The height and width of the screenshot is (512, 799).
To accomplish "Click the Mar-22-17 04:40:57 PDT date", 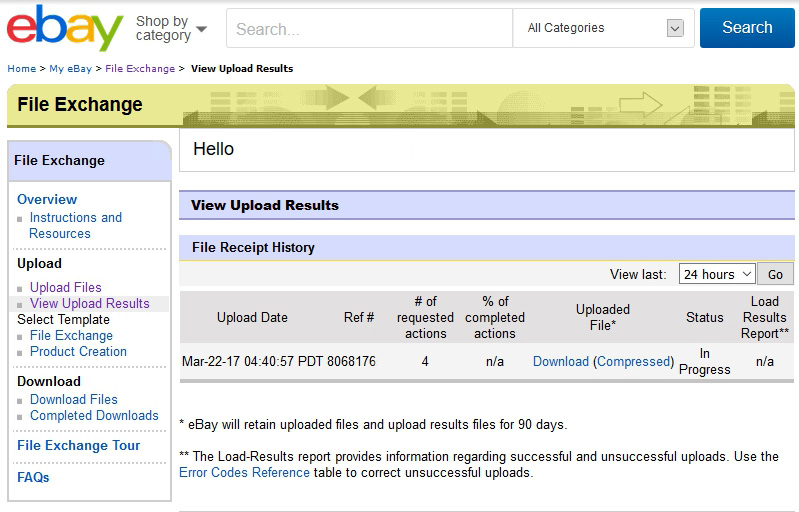I will pos(252,362).
